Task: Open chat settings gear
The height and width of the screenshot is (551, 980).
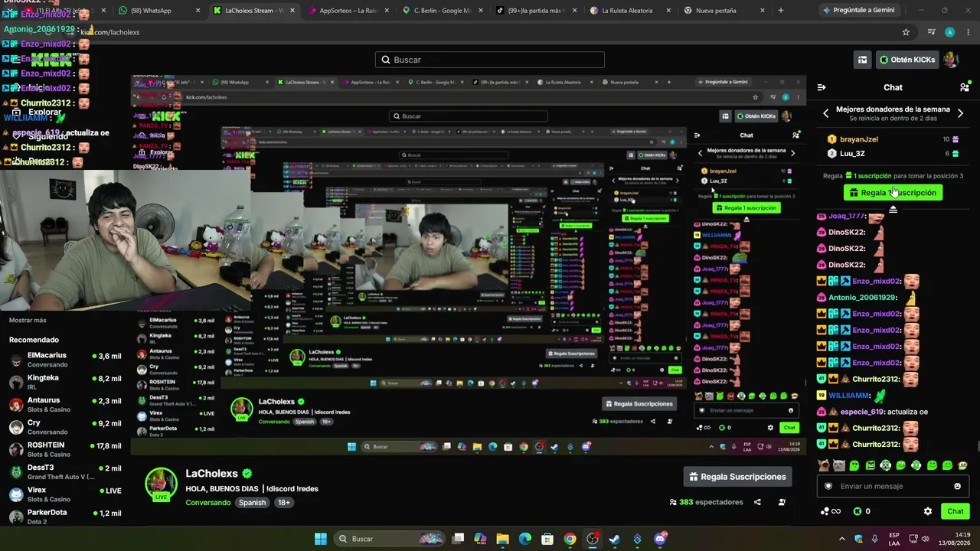Action: [x=928, y=511]
